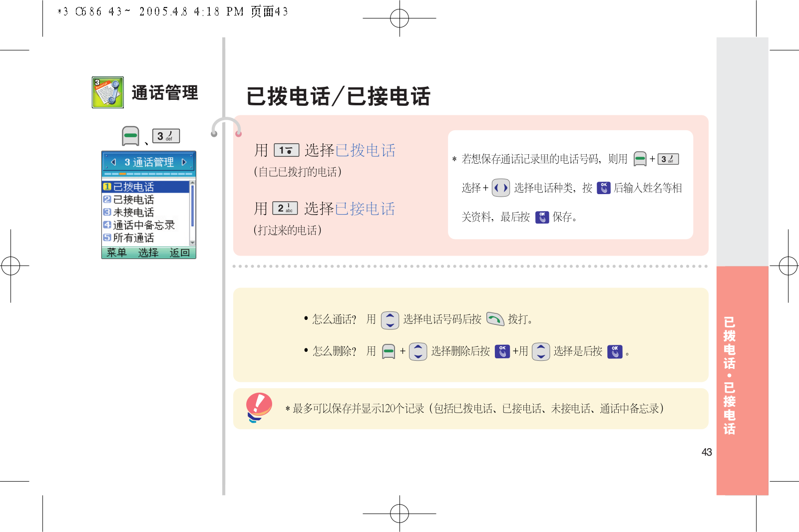The width and height of the screenshot is (799, 532).
Task: Click up-down key icon in 怎么通话 line
Action: 390,320
